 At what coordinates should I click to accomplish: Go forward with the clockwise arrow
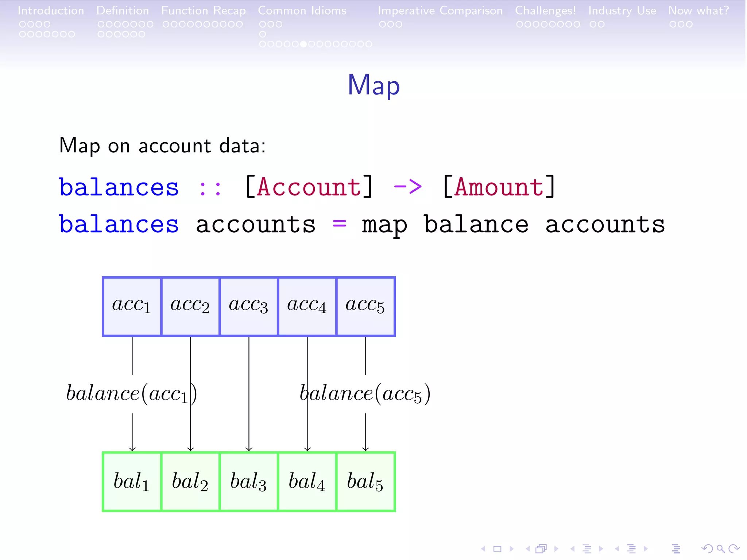point(734,549)
